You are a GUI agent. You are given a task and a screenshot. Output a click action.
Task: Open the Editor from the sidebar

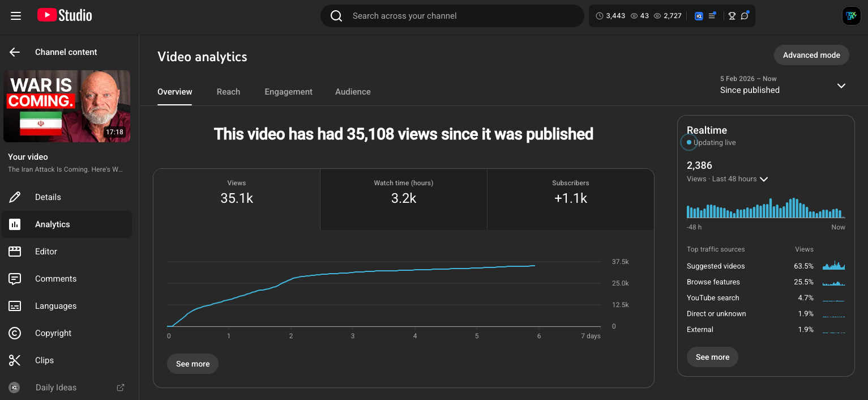[x=15, y=251]
